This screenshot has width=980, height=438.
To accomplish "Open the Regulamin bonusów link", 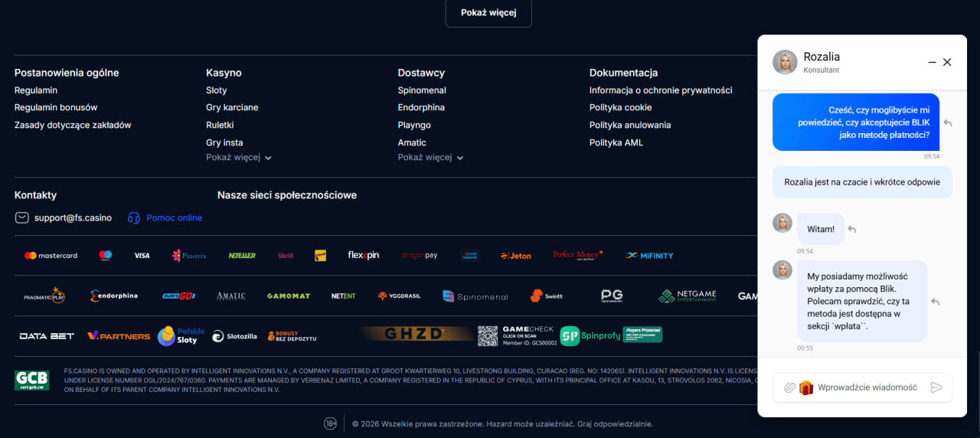I will (x=56, y=107).
